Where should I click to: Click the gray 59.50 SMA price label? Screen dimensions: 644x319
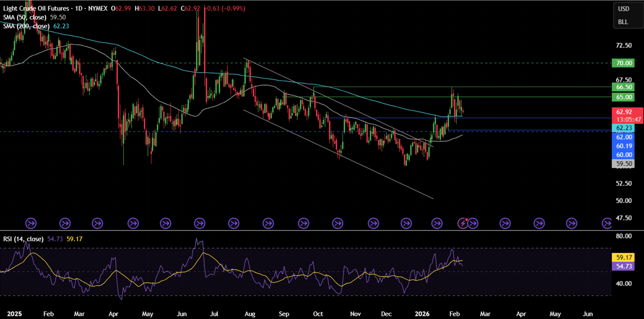pos(623,164)
